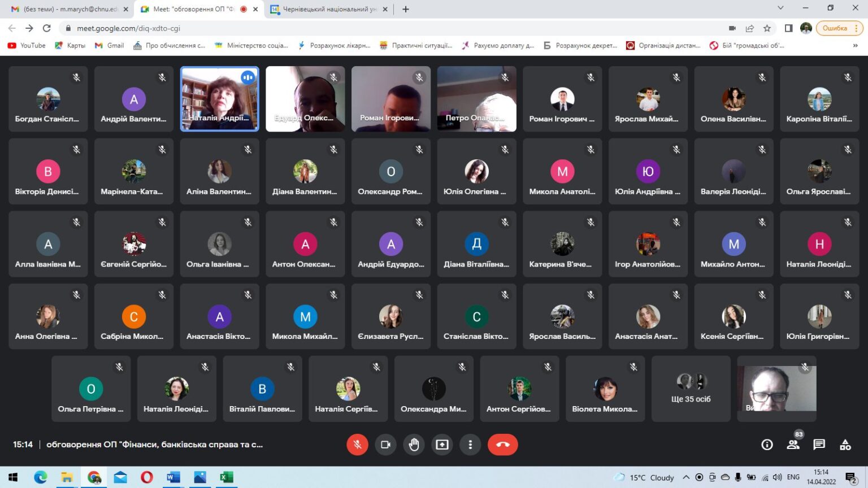Open the Photos app from the taskbar

[200, 477]
